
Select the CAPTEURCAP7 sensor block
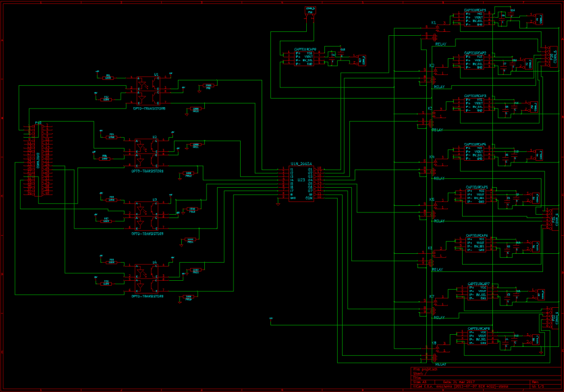click(478, 293)
